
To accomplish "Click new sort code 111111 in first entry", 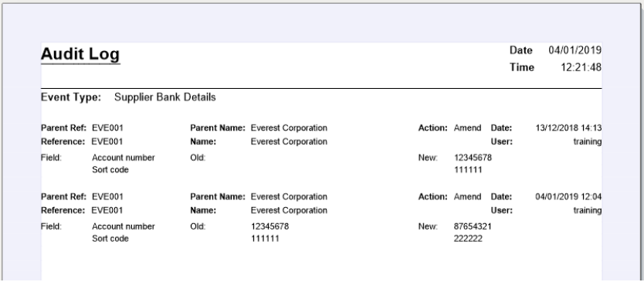I will click(468, 169).
